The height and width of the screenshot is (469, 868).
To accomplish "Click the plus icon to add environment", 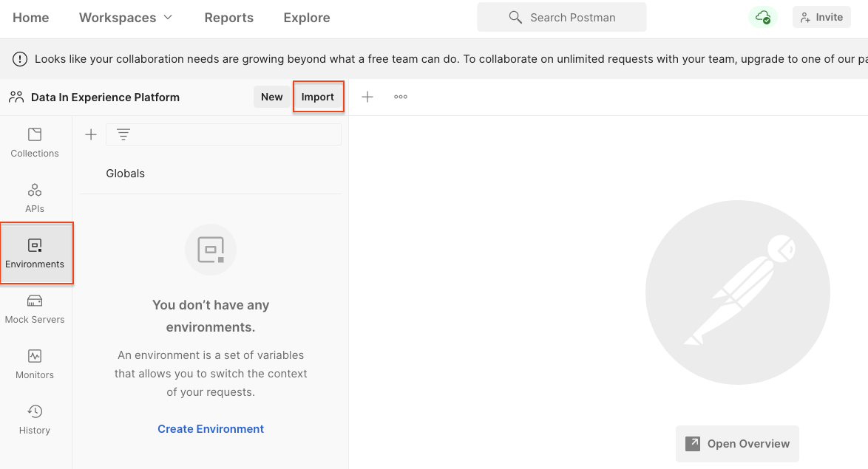I will (91, 134).
